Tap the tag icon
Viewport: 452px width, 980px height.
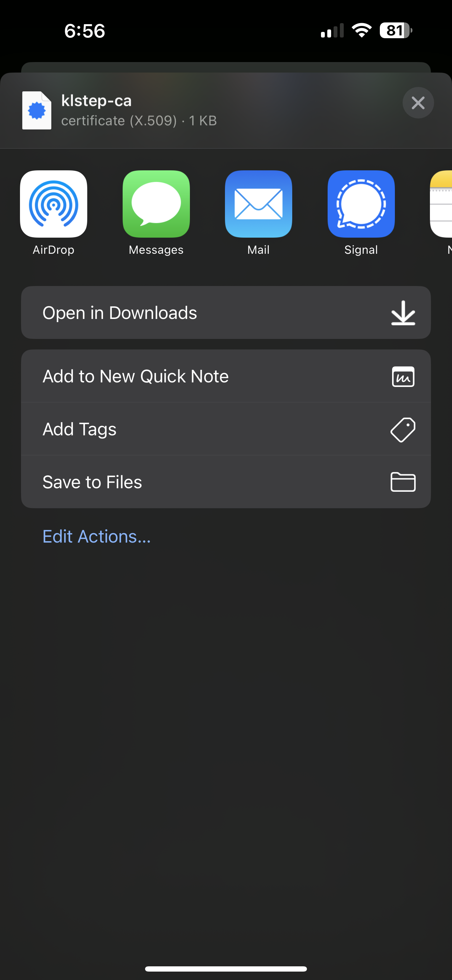403,429
